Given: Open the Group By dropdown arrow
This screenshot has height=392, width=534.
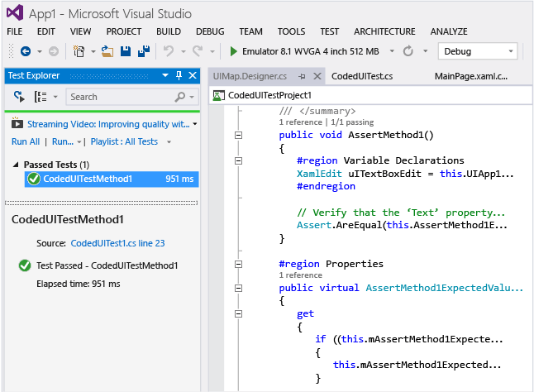Looking at the screenshot, I should coord(55,97).
